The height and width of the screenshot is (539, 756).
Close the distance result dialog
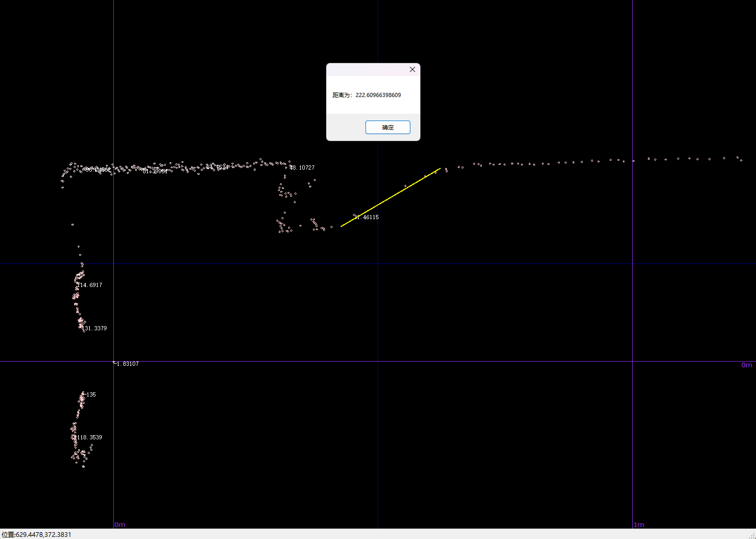pos(412,69)
